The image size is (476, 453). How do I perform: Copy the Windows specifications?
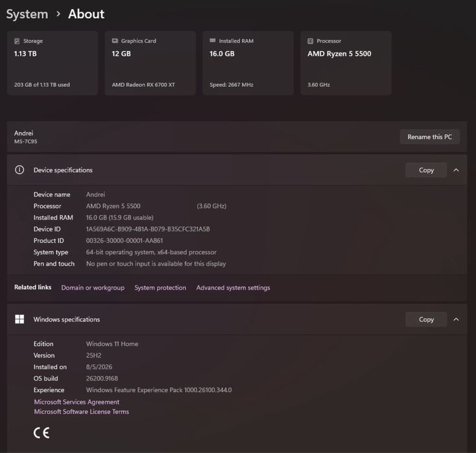[426, 319]
